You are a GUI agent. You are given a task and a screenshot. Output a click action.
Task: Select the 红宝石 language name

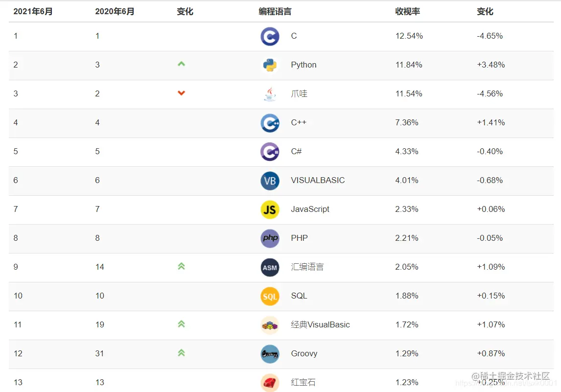pyautogui.click(x=303, y=382)
